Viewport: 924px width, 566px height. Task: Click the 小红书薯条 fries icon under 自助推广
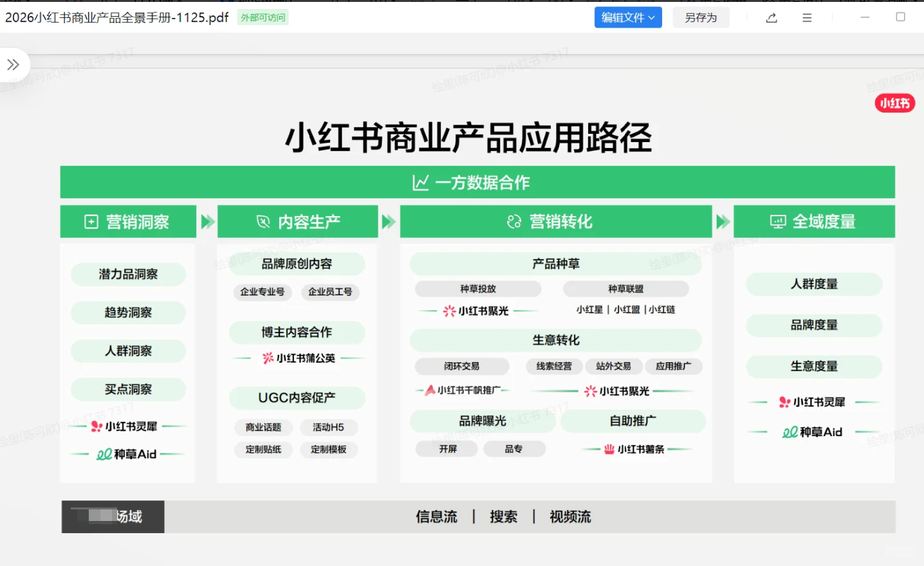pos(608,449)
